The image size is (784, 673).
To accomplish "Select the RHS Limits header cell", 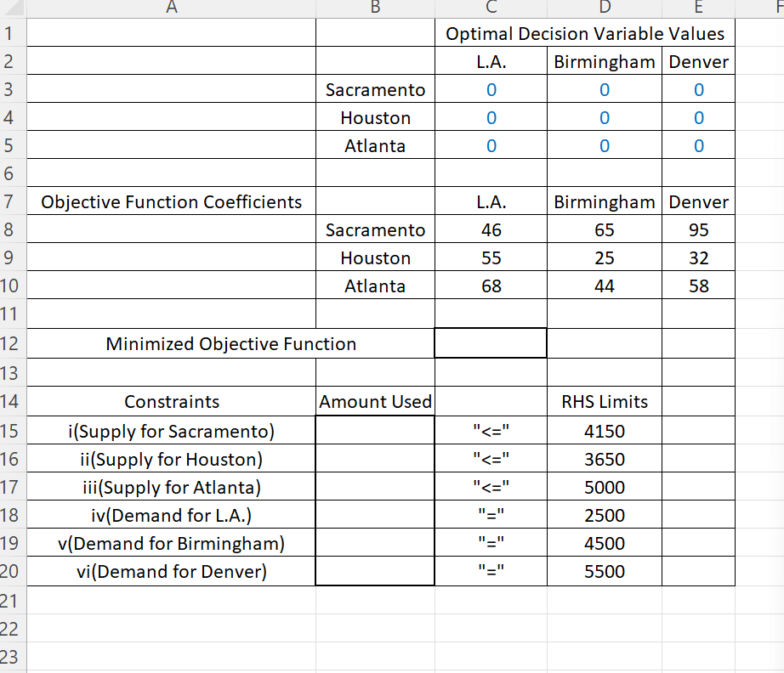I will click(604, 401).
